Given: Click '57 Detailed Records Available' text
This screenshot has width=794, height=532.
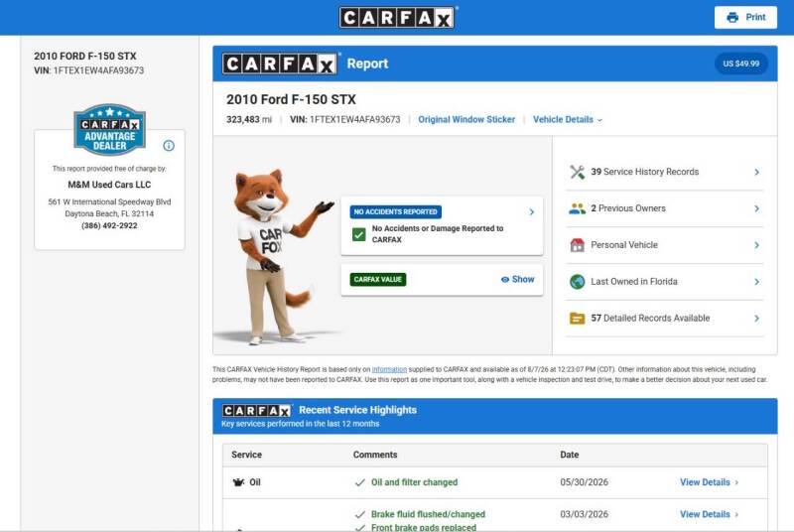Looking at the screenshot, I should 650,319.
